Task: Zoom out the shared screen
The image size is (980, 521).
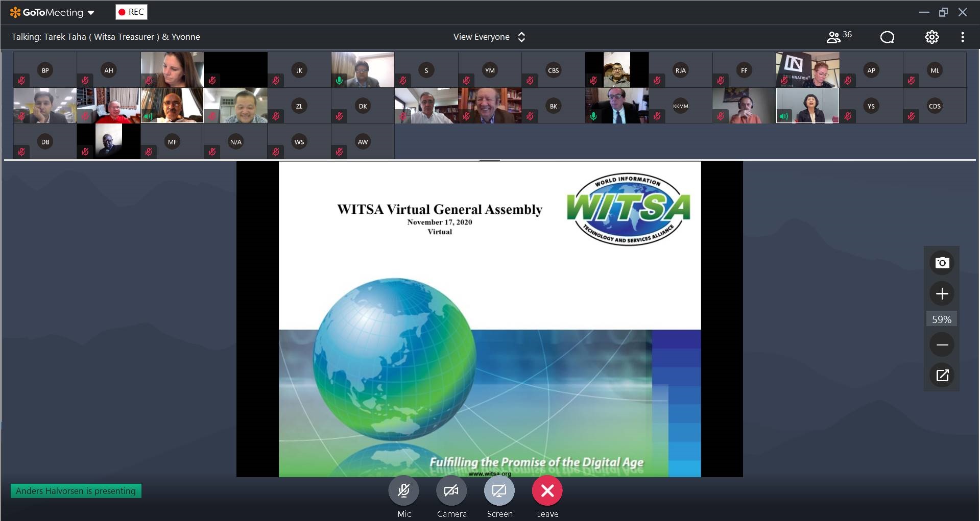Action: (x=942, y=345)
